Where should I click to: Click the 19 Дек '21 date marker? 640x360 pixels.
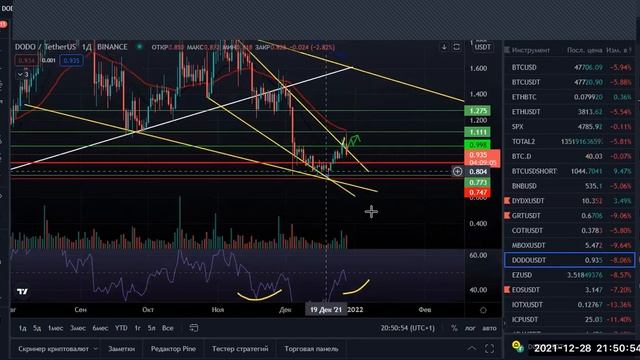click(326, 309)
